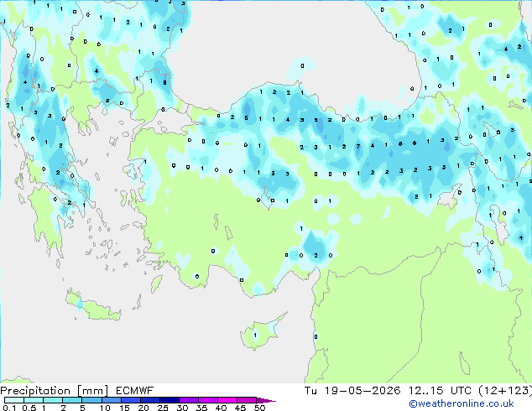The width and height of the screenshot is (532, 411).
Task: Click the 10–15 mm legend color swatch
Action: 111,400
